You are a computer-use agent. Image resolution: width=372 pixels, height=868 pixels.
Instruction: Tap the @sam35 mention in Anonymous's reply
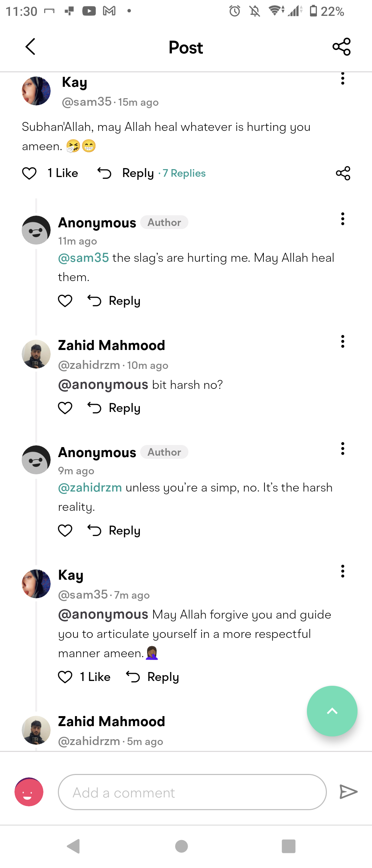83,258
